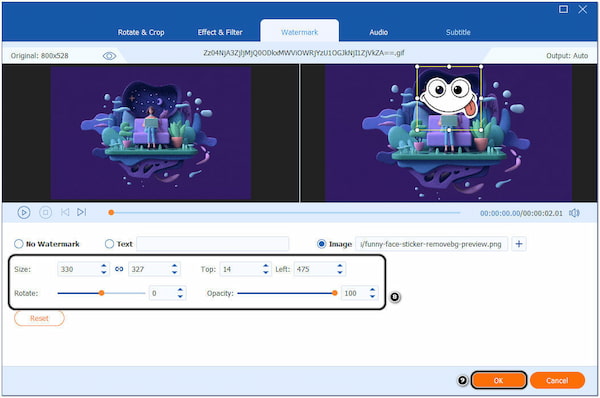Click the Opacity slider handle
Image resolution: width=600 pixels, height=398 pixels.
335,293
